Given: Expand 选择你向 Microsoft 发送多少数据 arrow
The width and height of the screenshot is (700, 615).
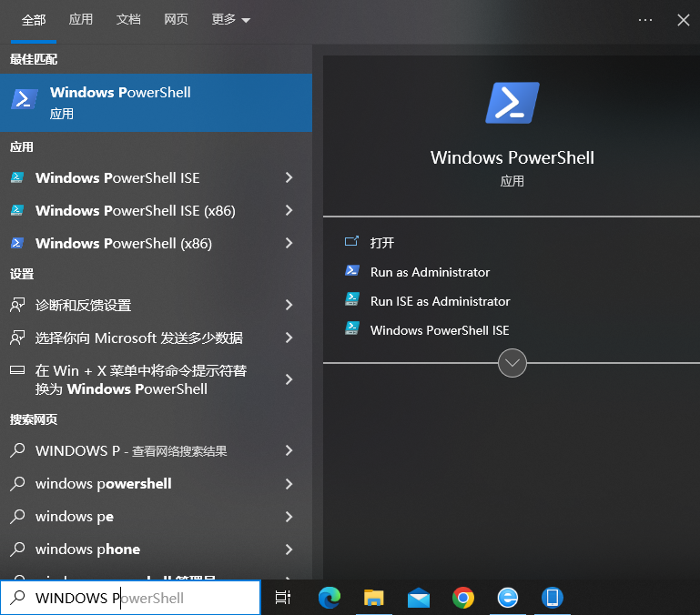Looking at the screenshot, I should 289,338.
